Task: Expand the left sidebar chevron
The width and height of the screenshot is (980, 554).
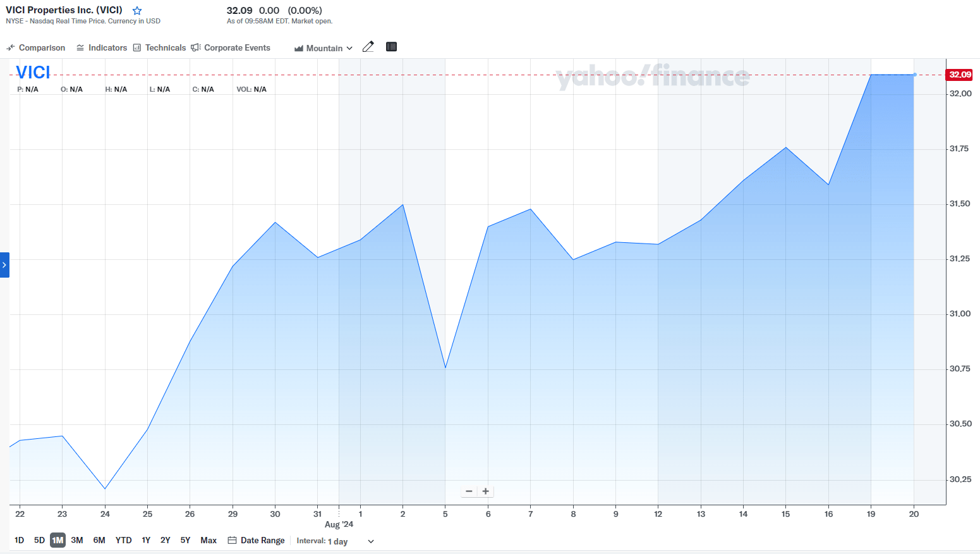Action: (x=5, y=265)
